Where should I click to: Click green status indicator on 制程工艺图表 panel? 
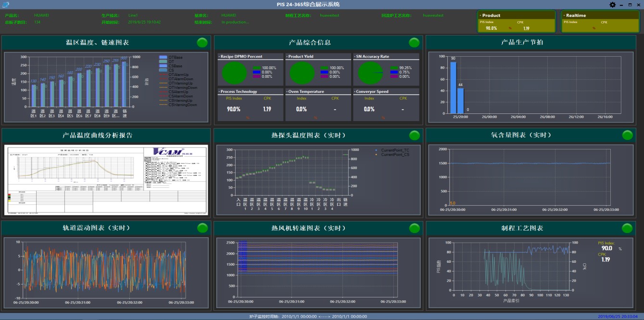coord(627,228)
